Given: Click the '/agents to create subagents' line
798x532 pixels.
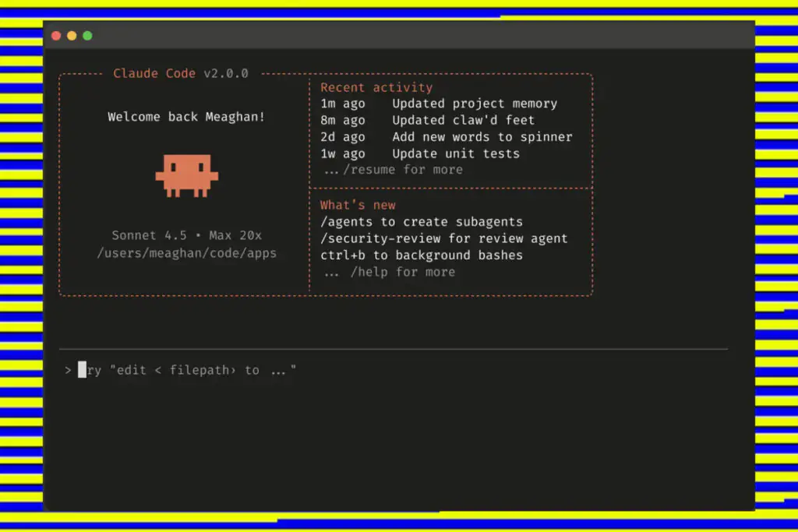Looking at the screenshot, I should pos(421,222).
